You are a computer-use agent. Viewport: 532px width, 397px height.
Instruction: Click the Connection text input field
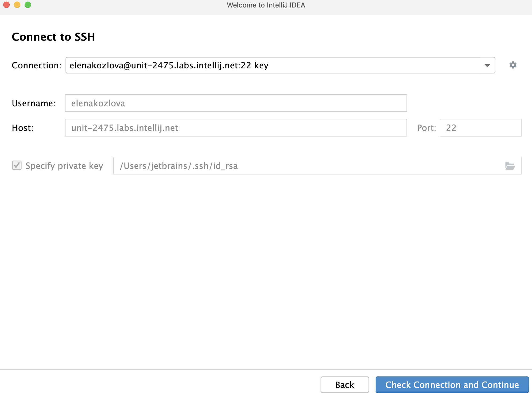(x=280, y=65)
